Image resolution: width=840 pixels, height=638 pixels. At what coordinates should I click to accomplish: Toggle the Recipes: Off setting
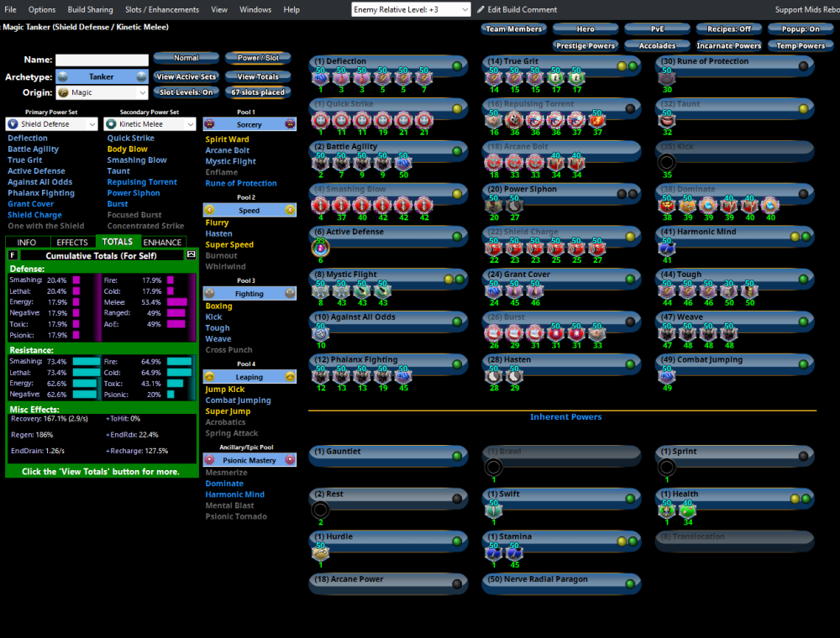pos(727,28)
